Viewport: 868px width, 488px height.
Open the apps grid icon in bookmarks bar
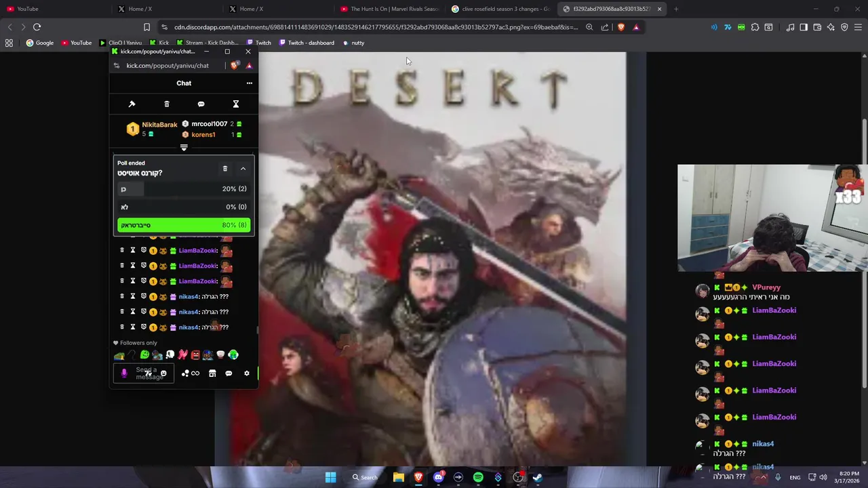[9, 43]
